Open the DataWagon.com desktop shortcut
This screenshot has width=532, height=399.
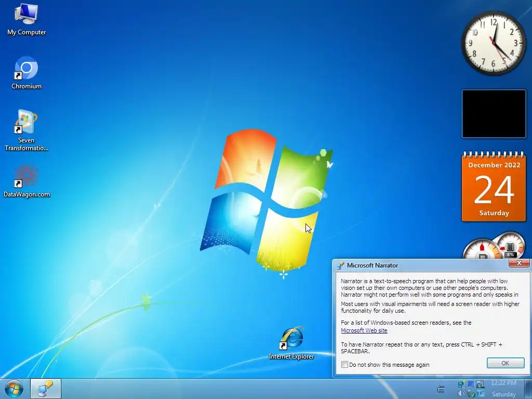26,181
